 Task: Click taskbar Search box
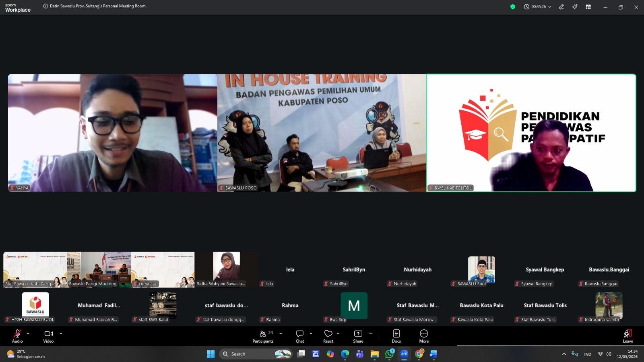256,354
